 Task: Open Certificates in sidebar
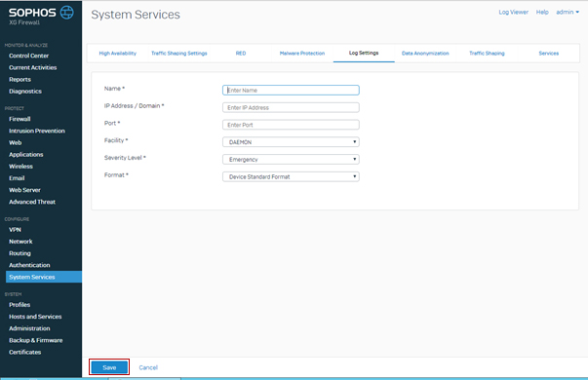click(24, 352)
